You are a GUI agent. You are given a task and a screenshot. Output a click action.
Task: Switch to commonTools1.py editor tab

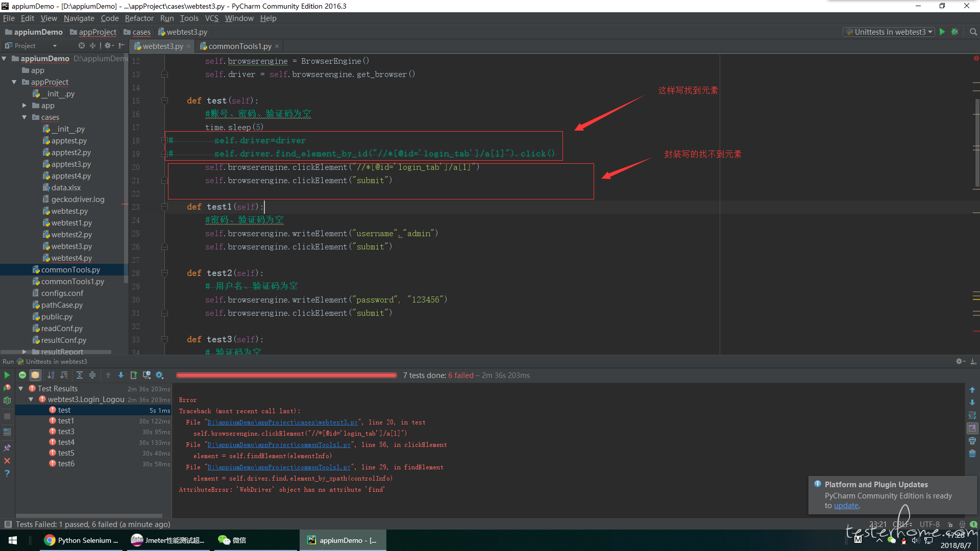pyautogui.click(x=240, y=46)
